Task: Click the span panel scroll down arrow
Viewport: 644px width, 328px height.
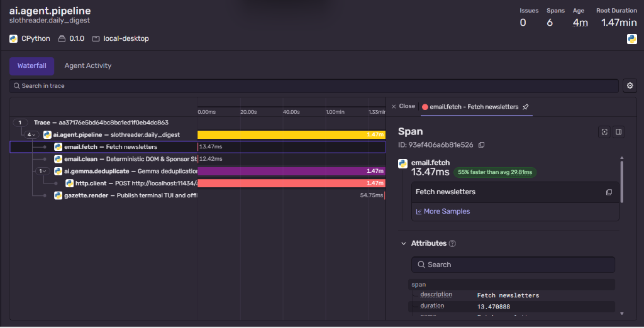Action: click(x=622, y=314)
